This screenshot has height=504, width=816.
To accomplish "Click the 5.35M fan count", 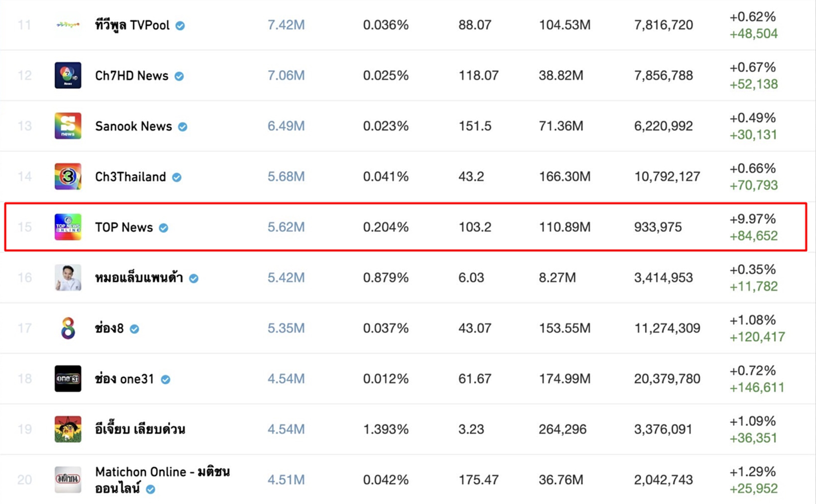I will pos(286,328).
